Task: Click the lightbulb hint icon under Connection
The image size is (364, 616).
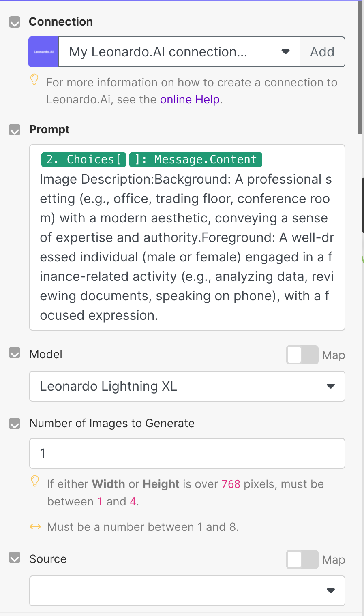Action: 34,79
